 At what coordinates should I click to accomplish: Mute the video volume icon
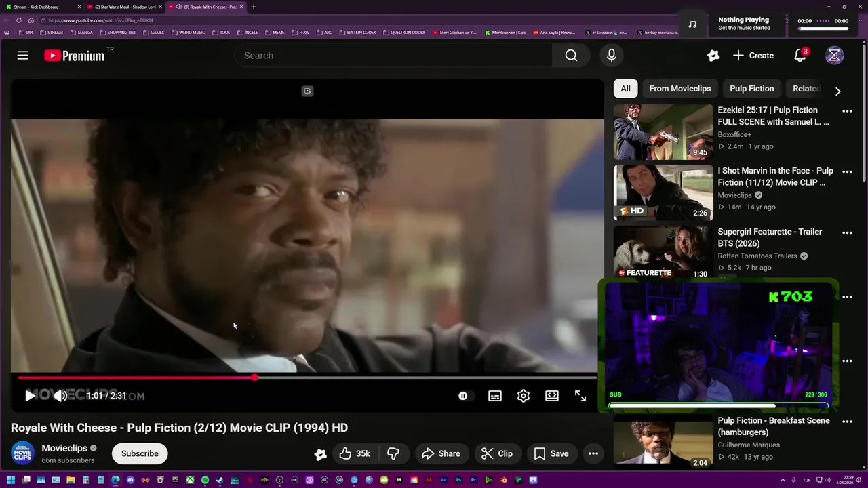[x=60, y=396]
